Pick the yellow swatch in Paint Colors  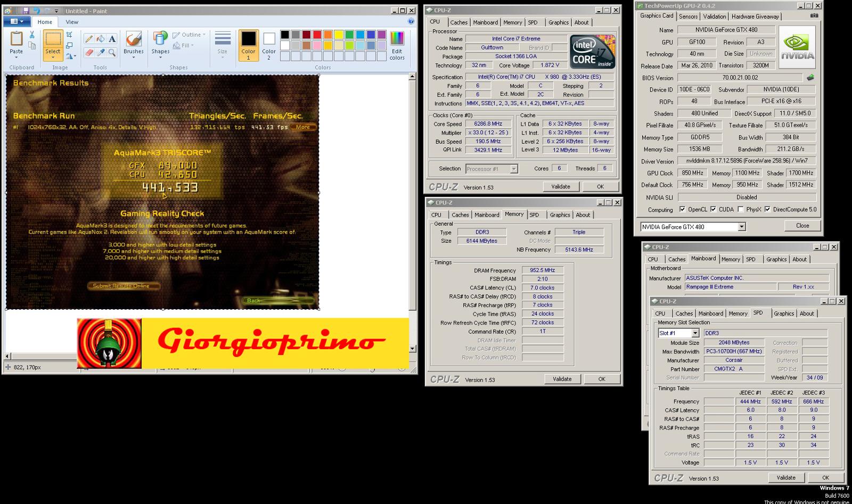point(339,35)
